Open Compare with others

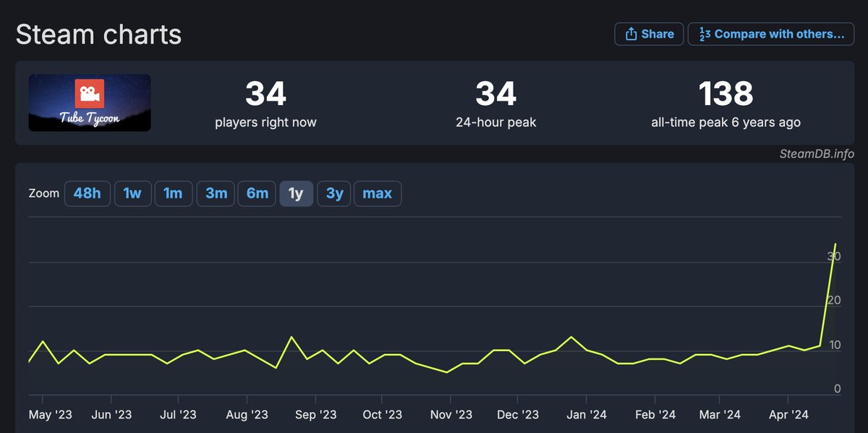pyautogui.click(x=771, y=33)
